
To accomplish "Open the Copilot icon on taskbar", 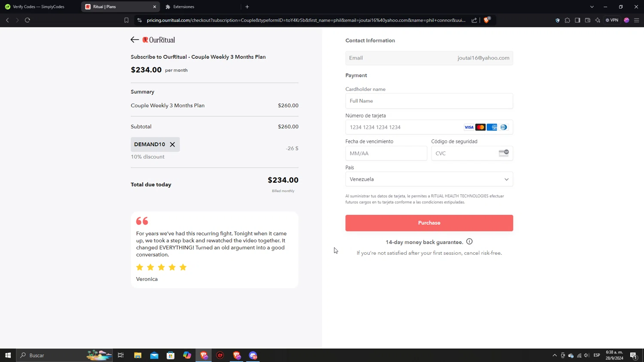I will pyautogui.click(x=187, y=355).
